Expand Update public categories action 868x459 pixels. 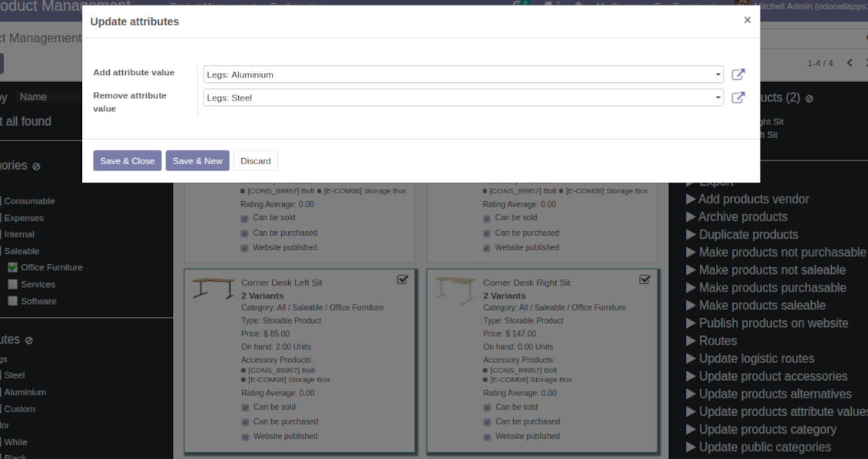[758, 447]
